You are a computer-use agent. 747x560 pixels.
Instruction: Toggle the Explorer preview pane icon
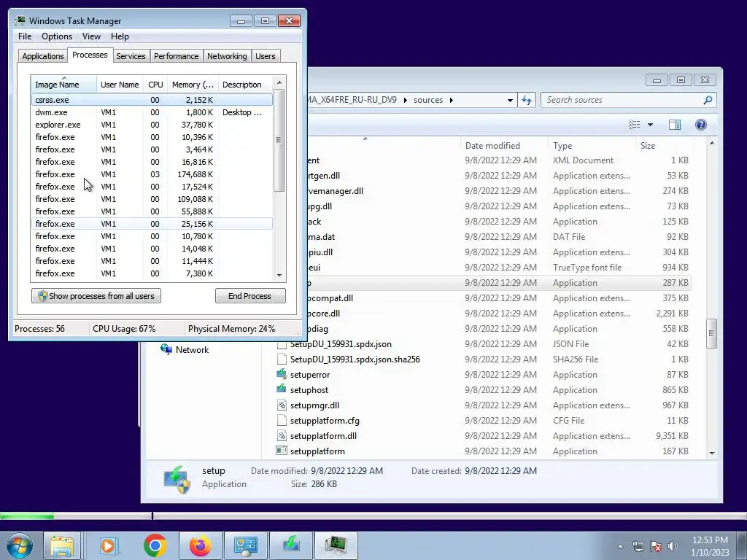click(x=675, y=125)
